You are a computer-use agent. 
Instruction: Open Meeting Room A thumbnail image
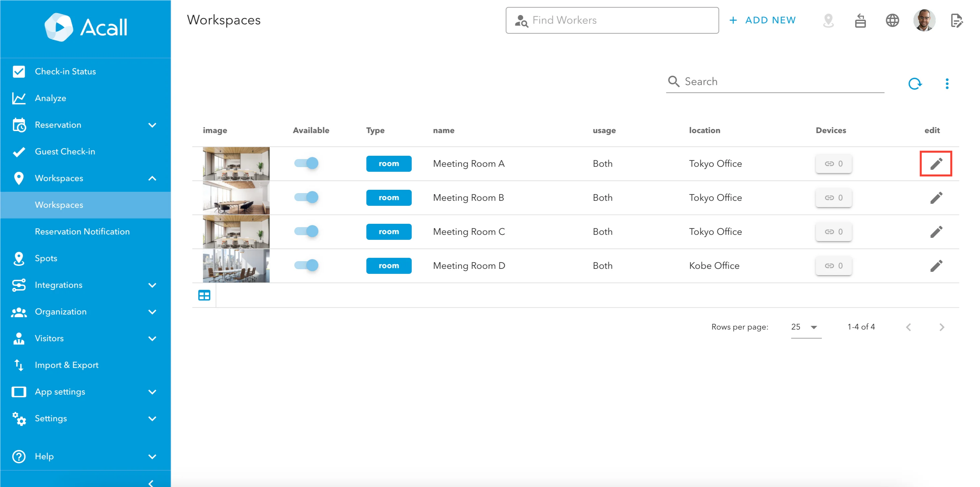[x=236, y=163]
